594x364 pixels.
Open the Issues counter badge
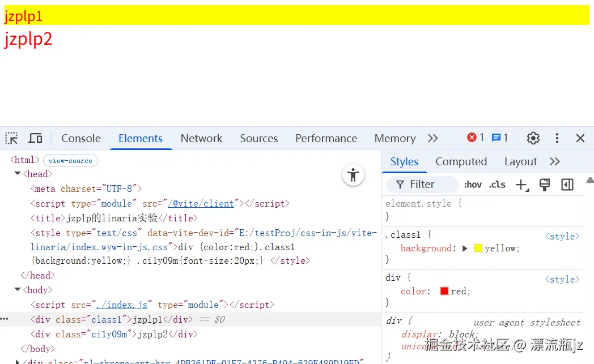pos(499,137)
